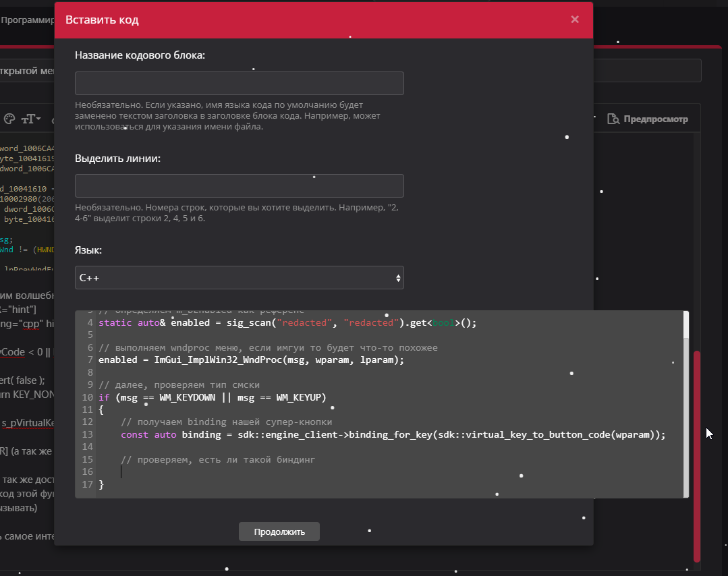This screenshot has height=576, width=728.
Task: Open Предпросмотр in the editor toolbar
Action: (x=647, y=119)
